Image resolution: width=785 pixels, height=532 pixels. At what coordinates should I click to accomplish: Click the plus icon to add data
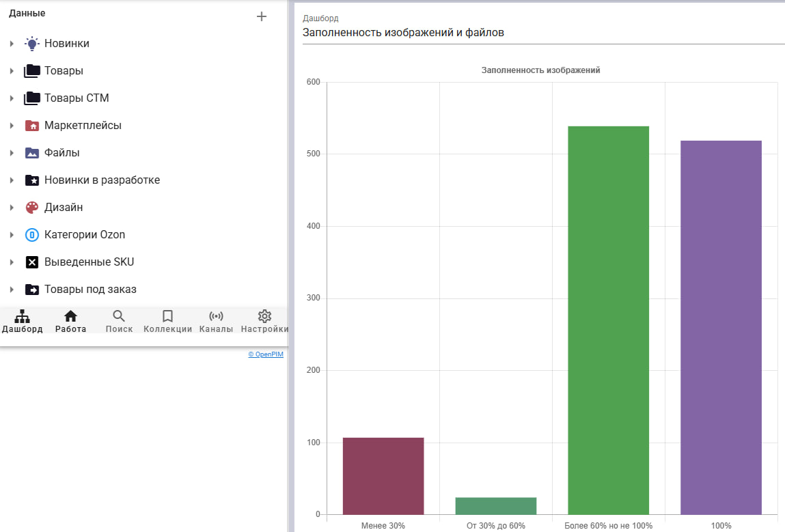point(261,16)
